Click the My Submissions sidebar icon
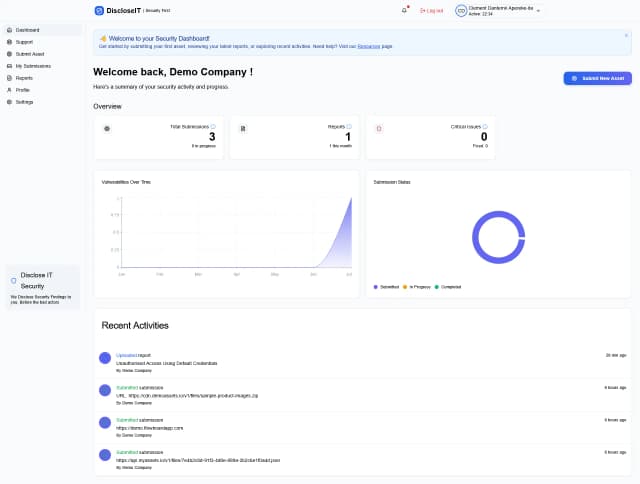Viewport: 640px width, 484px height. point(10,66)
